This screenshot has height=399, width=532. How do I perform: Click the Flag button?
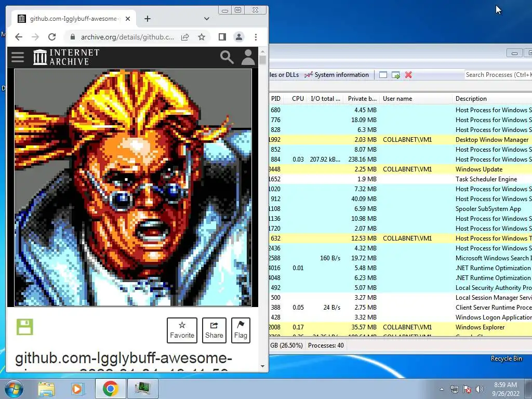point(241,330)
